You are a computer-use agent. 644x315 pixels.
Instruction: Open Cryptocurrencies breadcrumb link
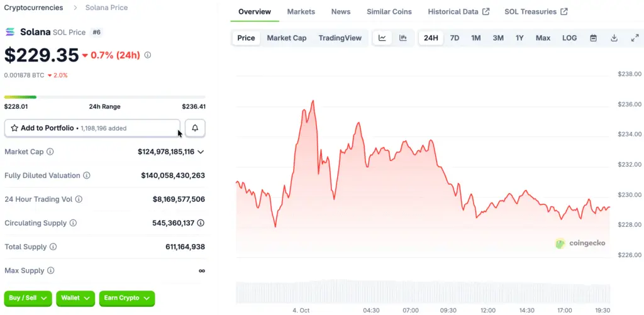(x=33, y=8)
